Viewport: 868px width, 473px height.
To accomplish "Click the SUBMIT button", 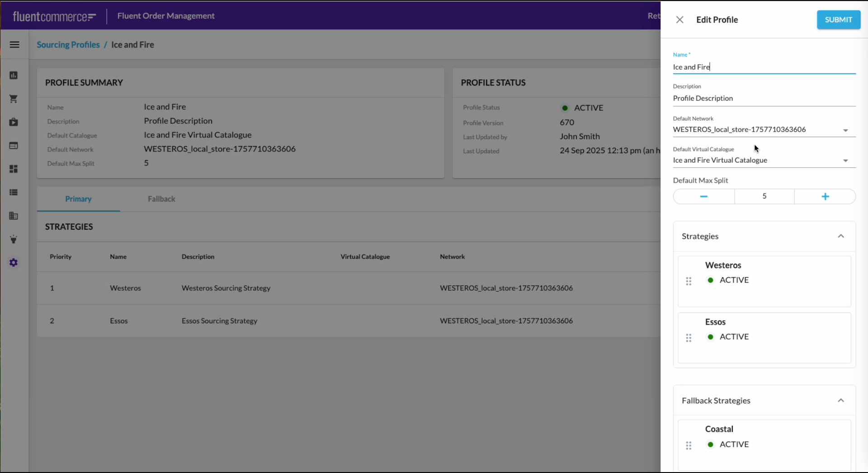I will tap(838, 19).
